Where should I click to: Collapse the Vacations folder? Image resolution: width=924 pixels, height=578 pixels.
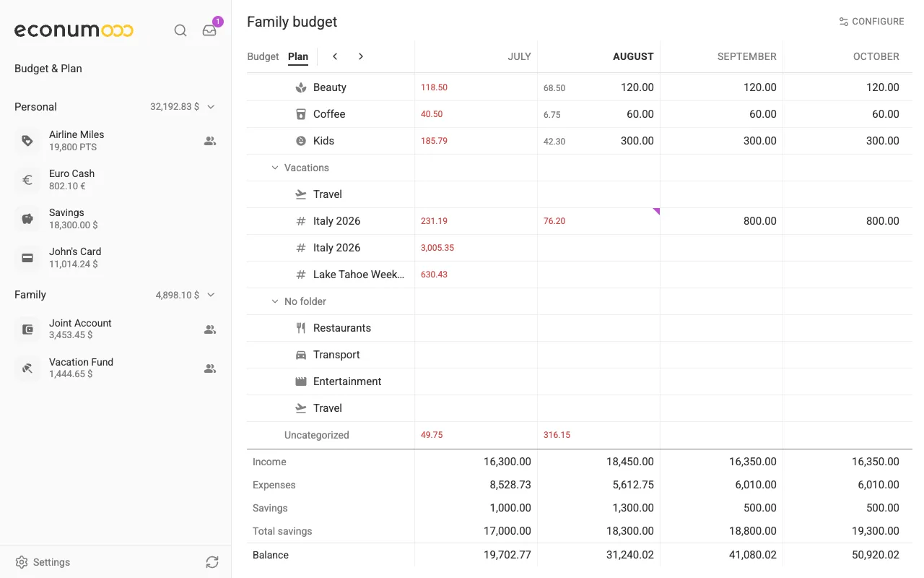coord(274,168)
